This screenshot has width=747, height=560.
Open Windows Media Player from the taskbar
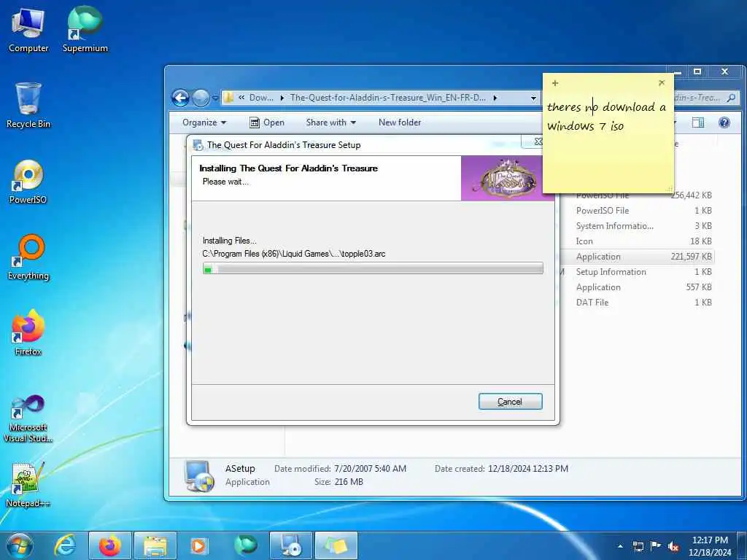tap(199, 545)
